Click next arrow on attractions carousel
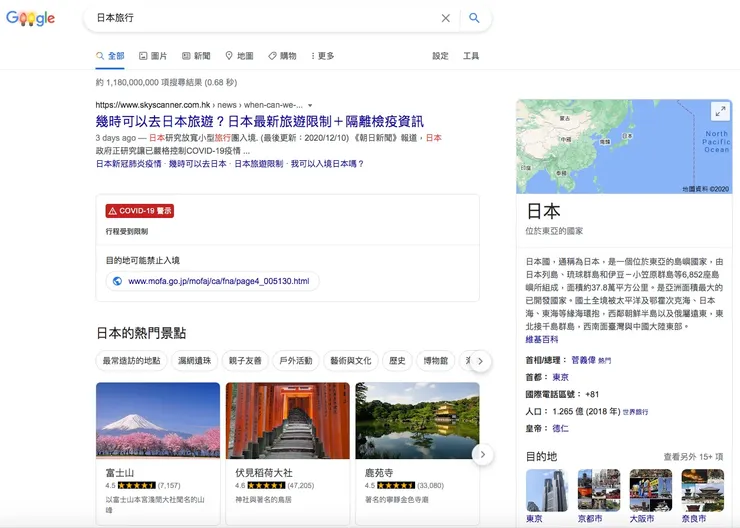 point(482,454)
